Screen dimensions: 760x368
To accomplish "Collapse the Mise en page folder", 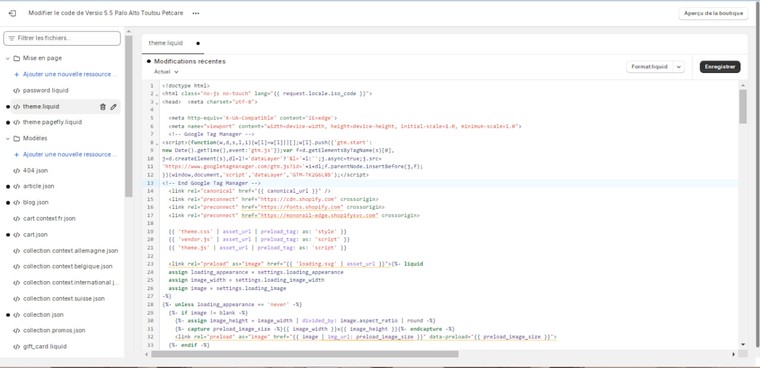I will coord(7,58).
